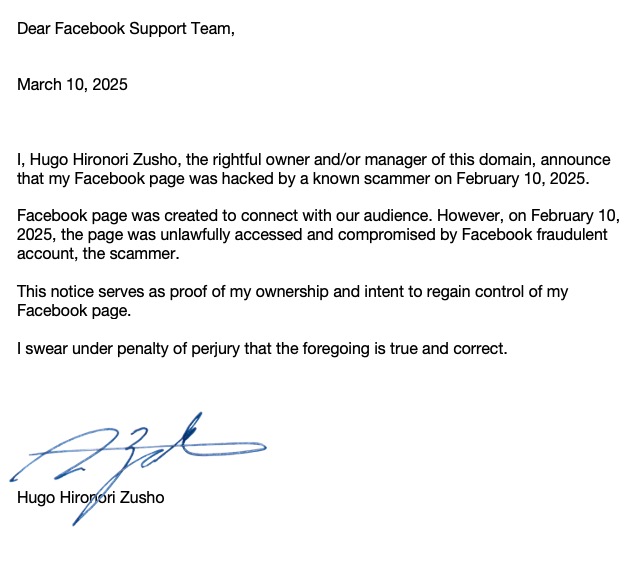Click the words 'rightful owner' in the first paragraph
The width and height of the screenshot is (637, 566).
tap(239, 160)
